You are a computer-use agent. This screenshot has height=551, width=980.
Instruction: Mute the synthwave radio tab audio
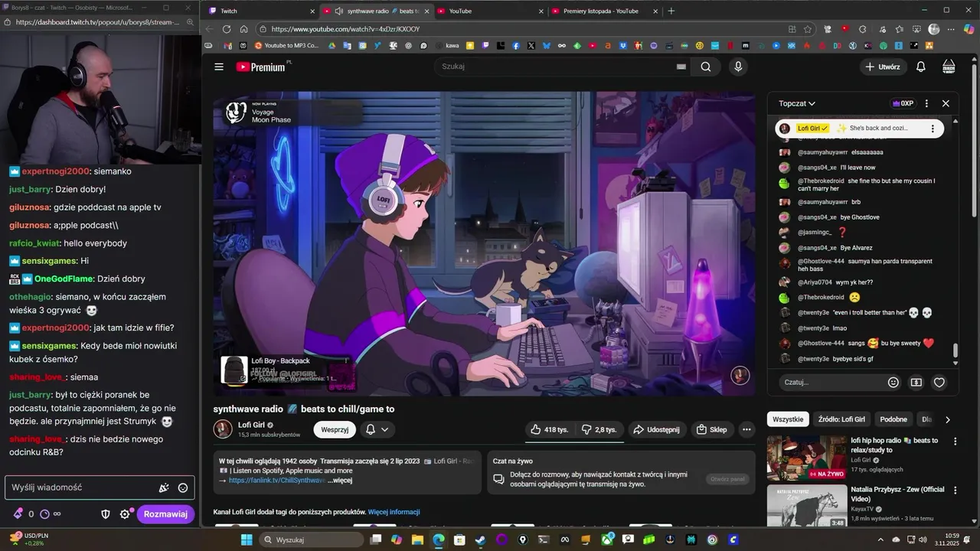point(339,11)
